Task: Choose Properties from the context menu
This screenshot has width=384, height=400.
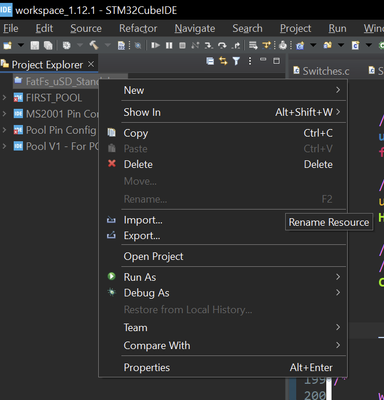Action: click(223, 367)
